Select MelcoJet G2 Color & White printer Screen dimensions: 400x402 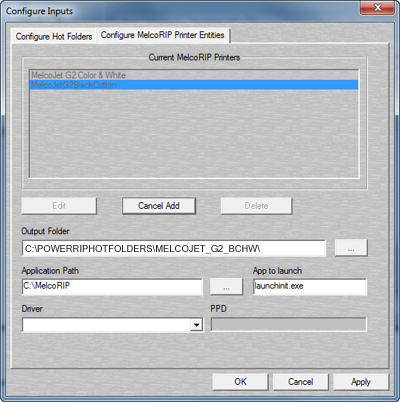[194, 75]
